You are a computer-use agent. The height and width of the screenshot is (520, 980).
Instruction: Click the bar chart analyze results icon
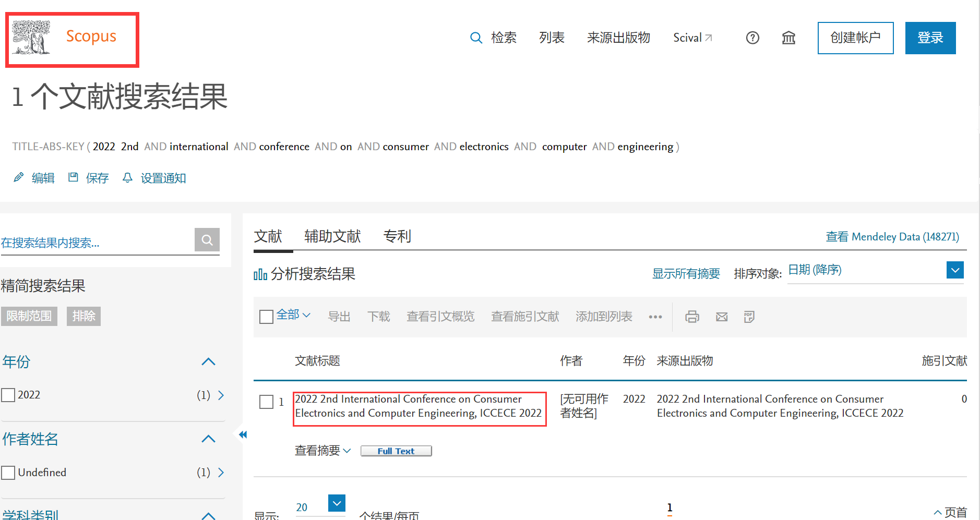pos(260,274)
